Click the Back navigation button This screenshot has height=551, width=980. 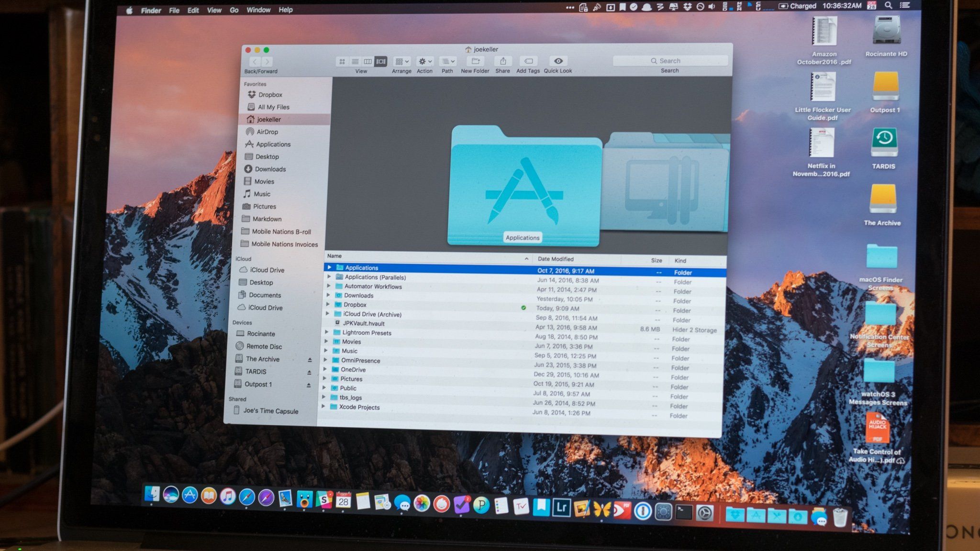[x=255, y=62]
